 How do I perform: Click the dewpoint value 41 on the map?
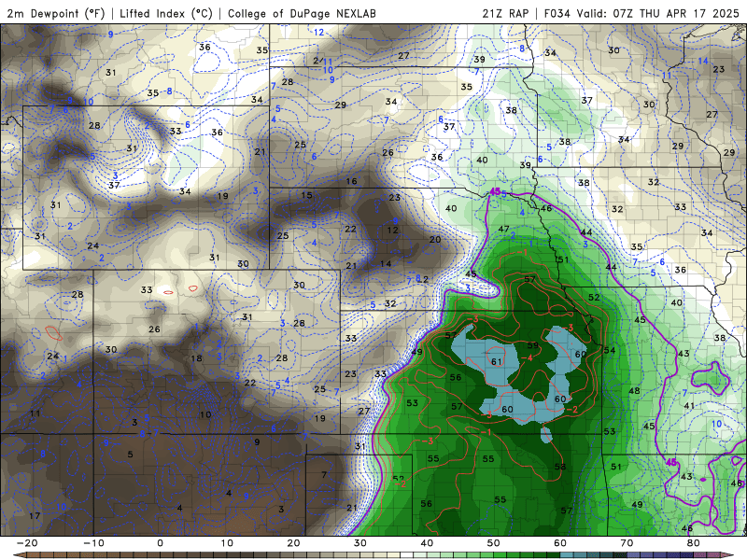click(689, 406)
